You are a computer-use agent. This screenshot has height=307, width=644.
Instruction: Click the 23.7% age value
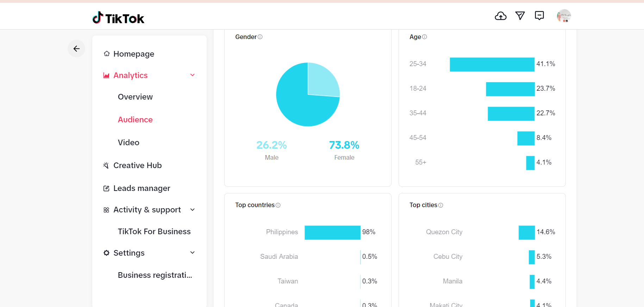(x=546, y=88)
